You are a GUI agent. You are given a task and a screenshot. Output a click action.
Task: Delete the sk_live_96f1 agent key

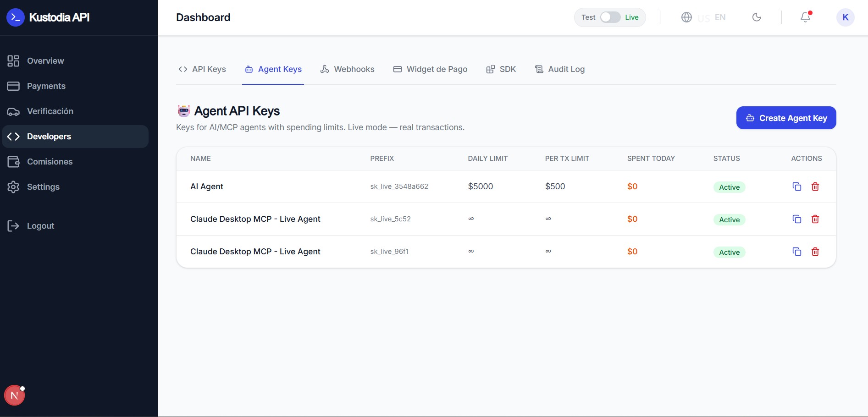click(815, 252)
